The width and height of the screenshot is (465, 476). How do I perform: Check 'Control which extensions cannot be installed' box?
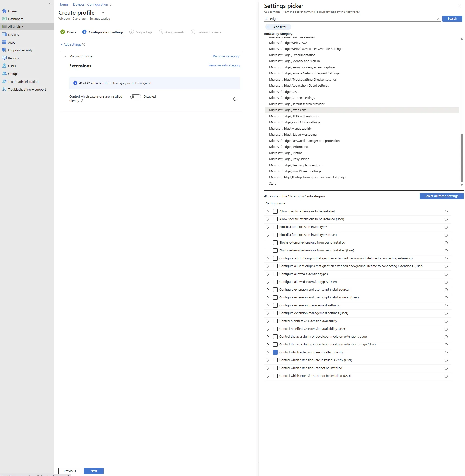coord(275,368)
